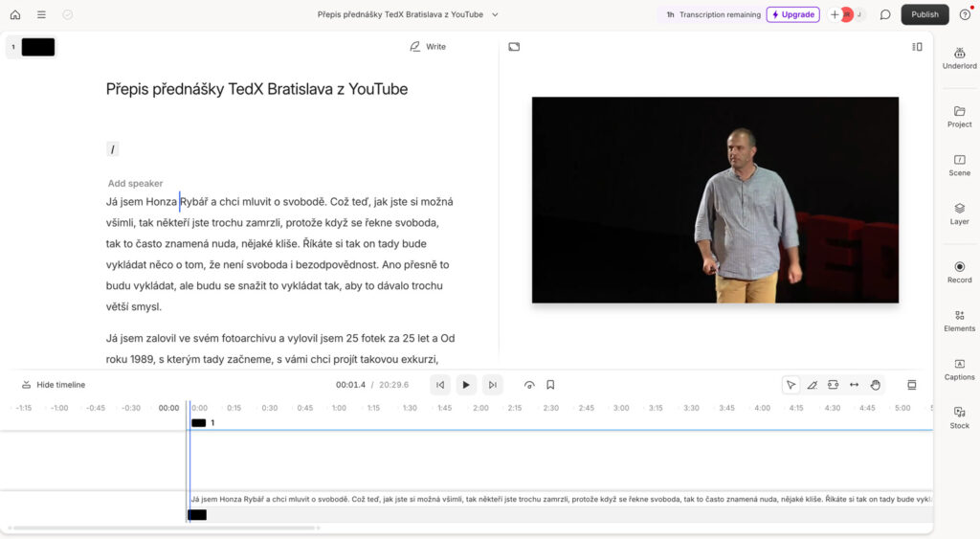Click the Upgrade button

(792, 14)
